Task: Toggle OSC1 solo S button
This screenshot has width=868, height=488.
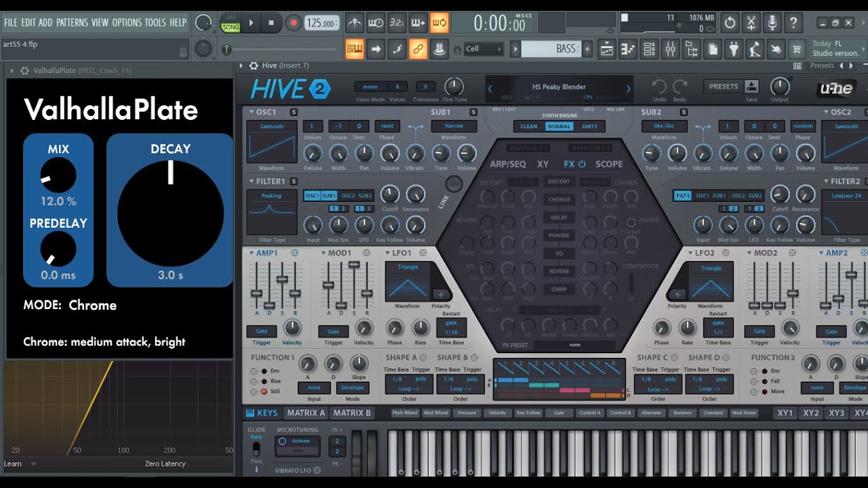Action: pos(294,113)
